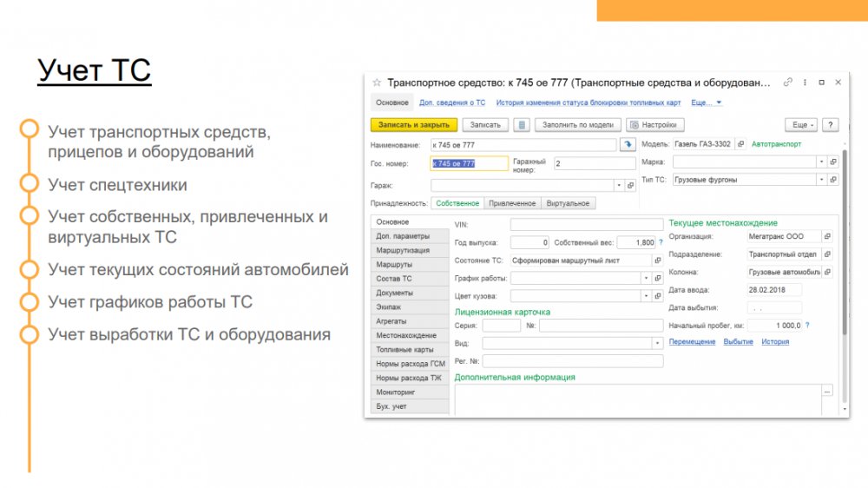Select the Привлеченное ownership option
Screen dimensions: 868x488
512,203
